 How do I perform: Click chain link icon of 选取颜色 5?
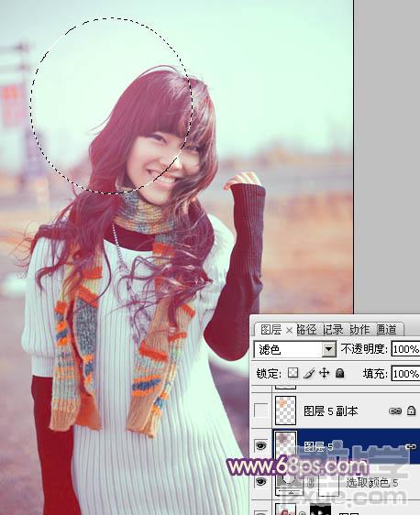point(310,482)
